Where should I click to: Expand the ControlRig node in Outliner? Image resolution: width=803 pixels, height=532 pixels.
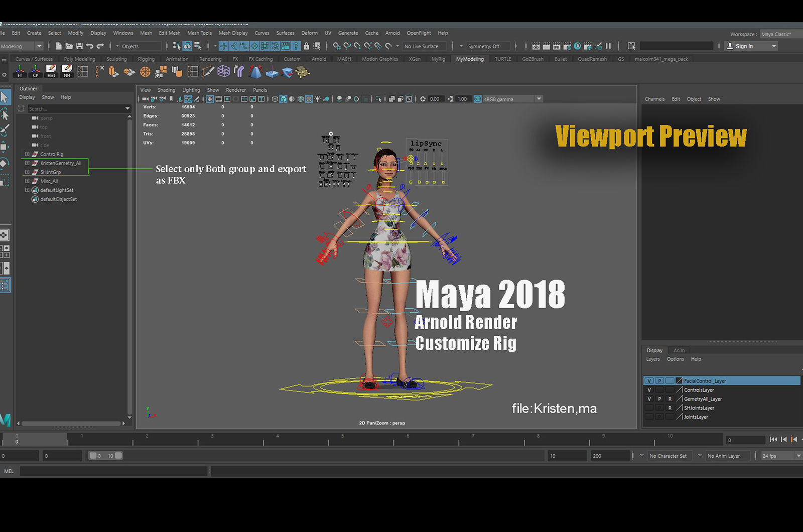coord(27,154)
